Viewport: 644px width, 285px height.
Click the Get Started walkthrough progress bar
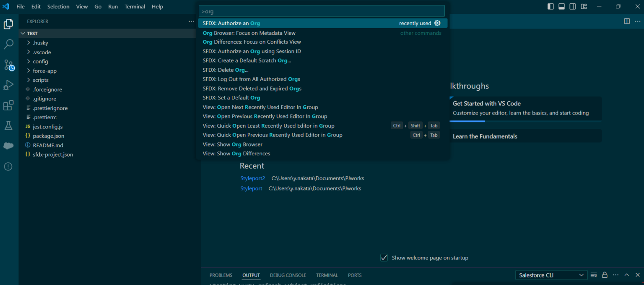click(467, 121)
